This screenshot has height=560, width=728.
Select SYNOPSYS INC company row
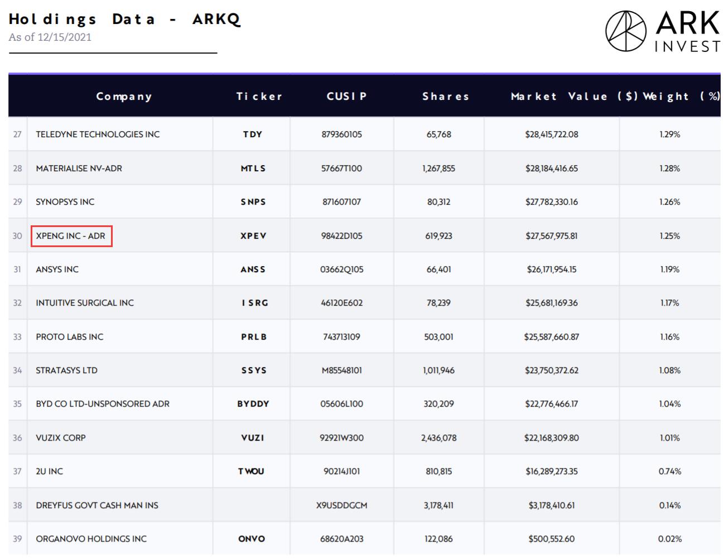(x=65, y=202)
